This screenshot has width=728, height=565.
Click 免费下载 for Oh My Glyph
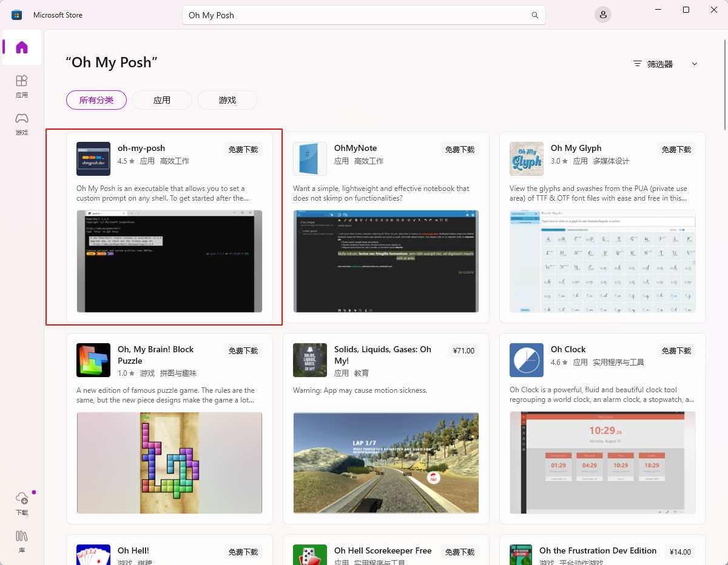click(x=676, y=149)
